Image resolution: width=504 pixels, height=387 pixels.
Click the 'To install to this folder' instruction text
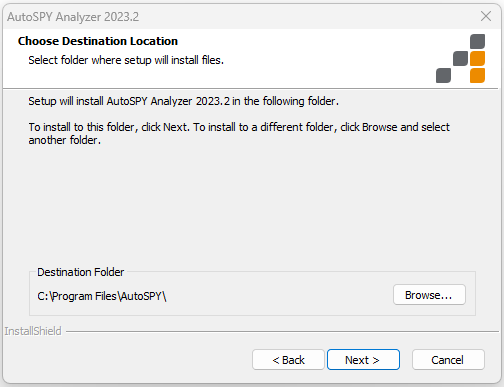pos(239,133)
